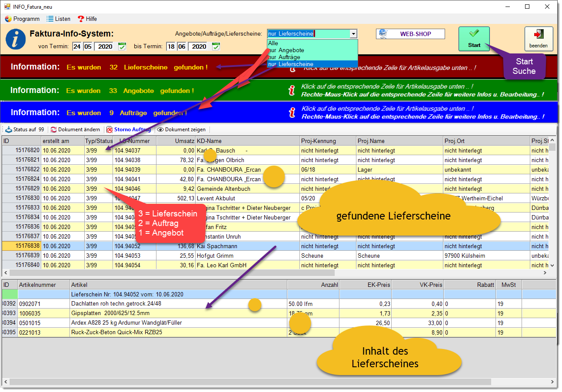The height and width of the screenshot is (392, 562).
Task: Open the Listen menu
Action: pos(58,19)
